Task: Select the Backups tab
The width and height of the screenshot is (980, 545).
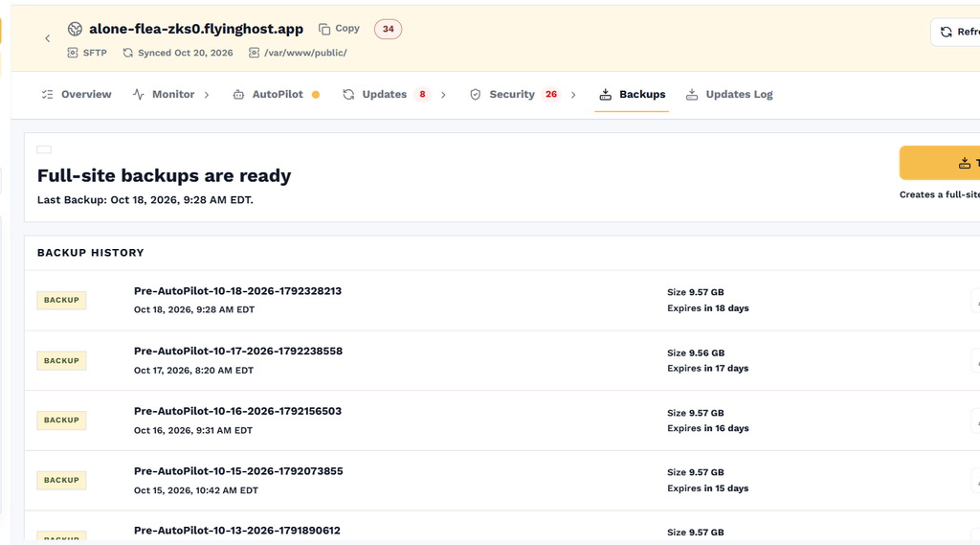Action: click(632, 95)
